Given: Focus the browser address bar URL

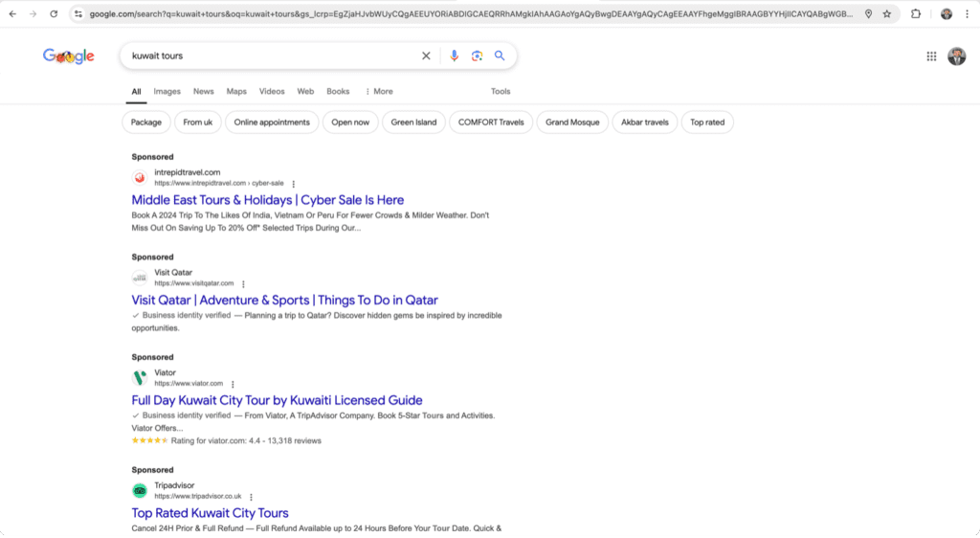Looking at the screenshot, I should (x=470, y=13).
